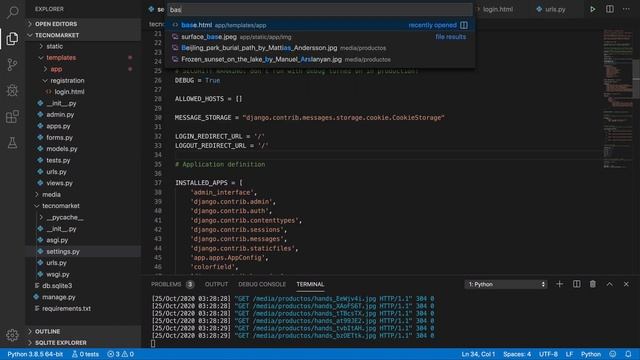Open the Search view in activity bar
The height and width of the screenshot is (360, 640).
[x=12, y=12]
